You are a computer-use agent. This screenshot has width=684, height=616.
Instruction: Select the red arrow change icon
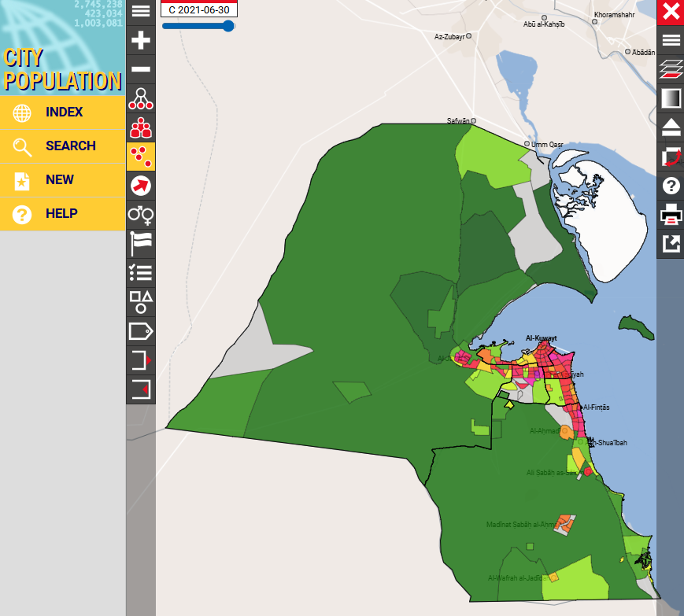pyautogui.click(x=140, y=186)
